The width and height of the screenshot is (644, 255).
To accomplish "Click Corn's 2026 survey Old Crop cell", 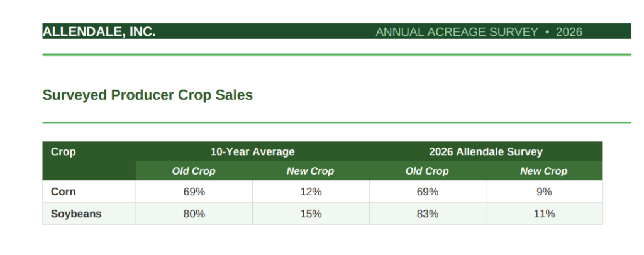I will coord(427,192).
